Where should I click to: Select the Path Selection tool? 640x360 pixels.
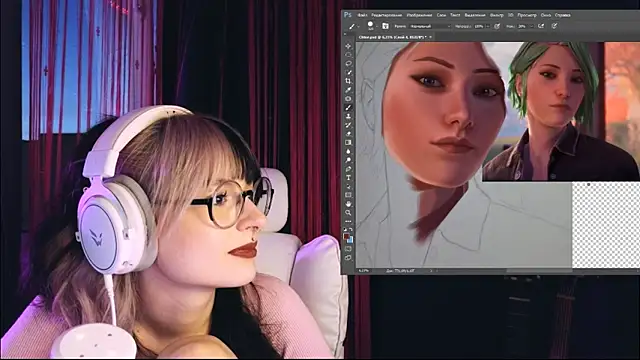coord(348,187)
